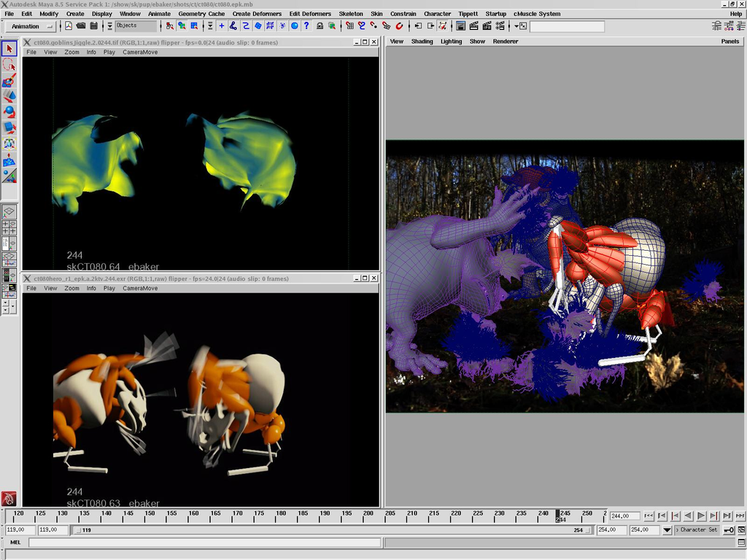Viewport: 747px width, 560px height.
Task: Click the Save scene floppy disk icon
Action: click(x=93, y=26)
